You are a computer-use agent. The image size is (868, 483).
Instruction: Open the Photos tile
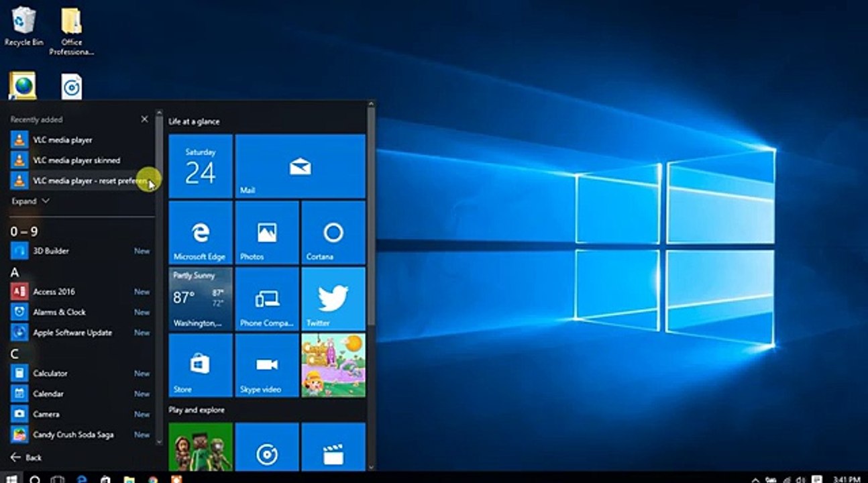point(267,232)
